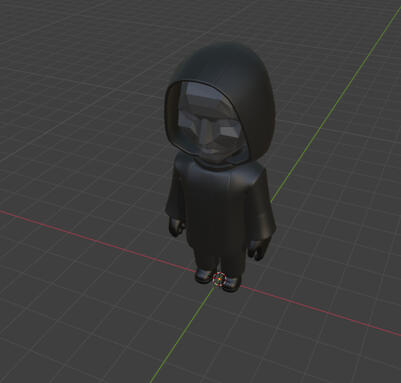Click the 3D cursor at the character's feet
This screenshot has width=401, height=383.
pyautogui.click(x=219, y=279)
